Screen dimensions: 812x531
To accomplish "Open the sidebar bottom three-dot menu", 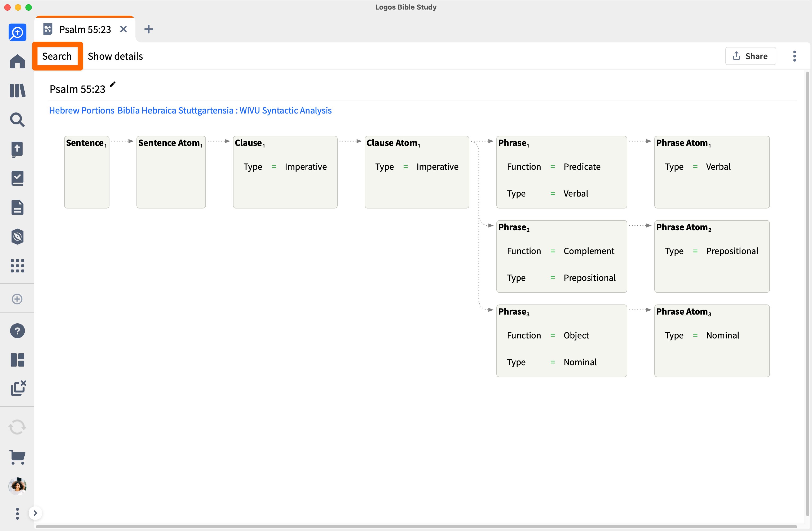I will coord(17,513).
